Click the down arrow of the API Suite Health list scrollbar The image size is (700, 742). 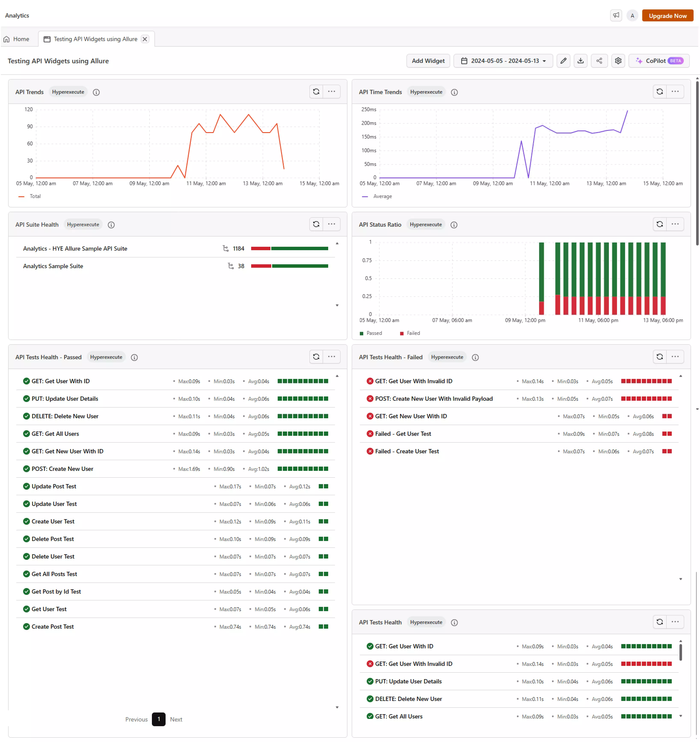[337, 305]
